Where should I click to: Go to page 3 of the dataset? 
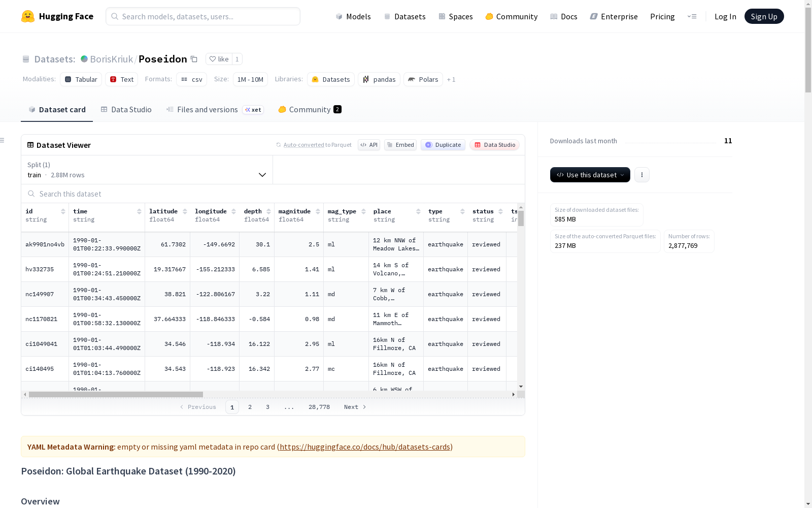[x=267, y=407]
